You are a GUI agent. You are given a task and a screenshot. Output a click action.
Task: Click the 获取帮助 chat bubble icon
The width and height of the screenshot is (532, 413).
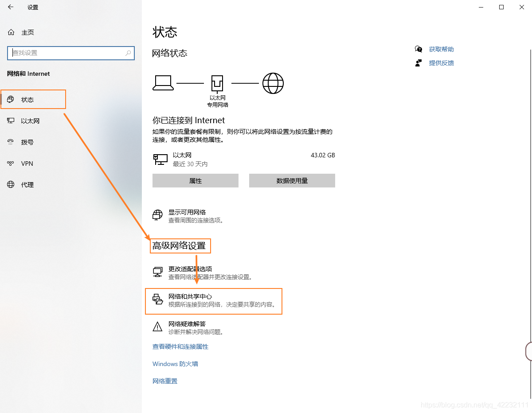pos(419,49)
